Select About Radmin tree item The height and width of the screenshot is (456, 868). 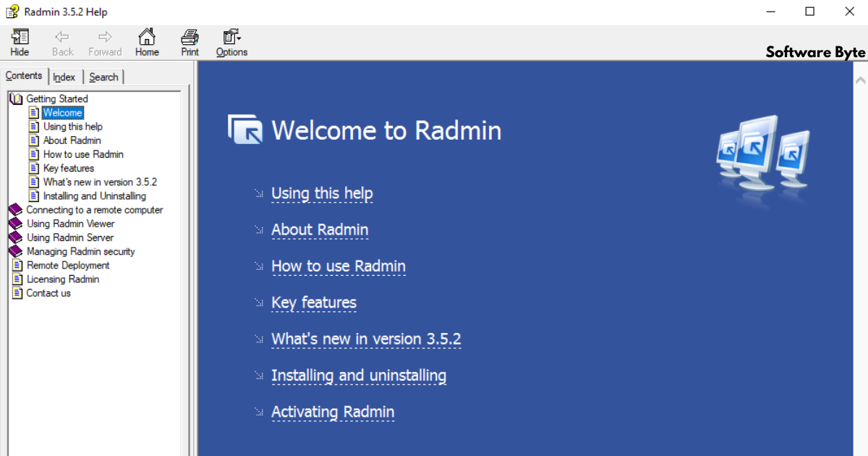(x=72, y=140)
